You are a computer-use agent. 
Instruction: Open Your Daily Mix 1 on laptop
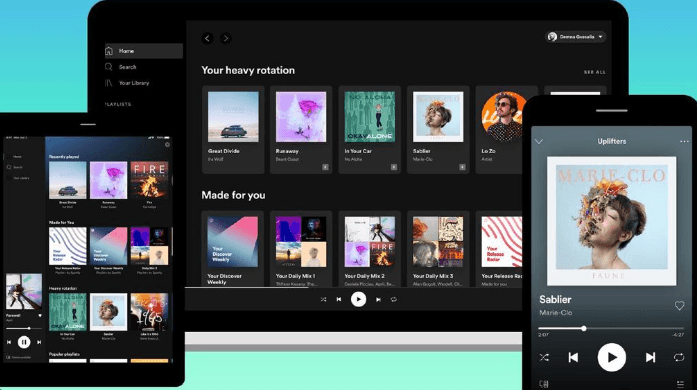301,249
